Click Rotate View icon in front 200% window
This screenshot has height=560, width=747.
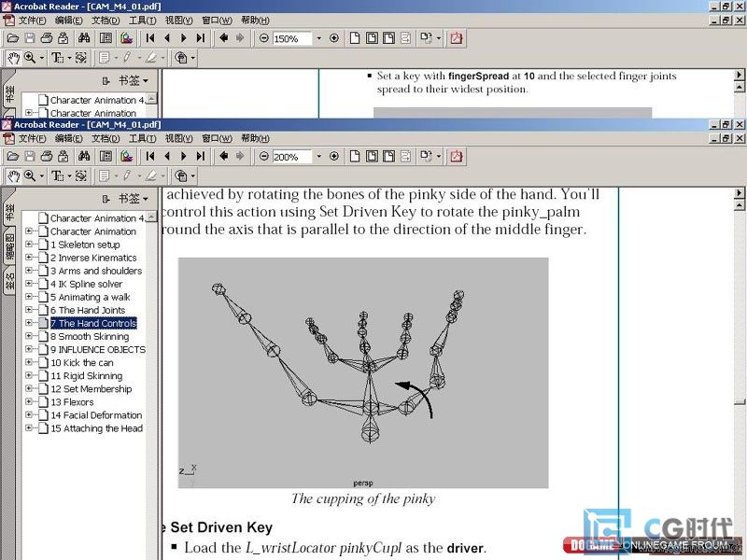[x=426, y=156]
